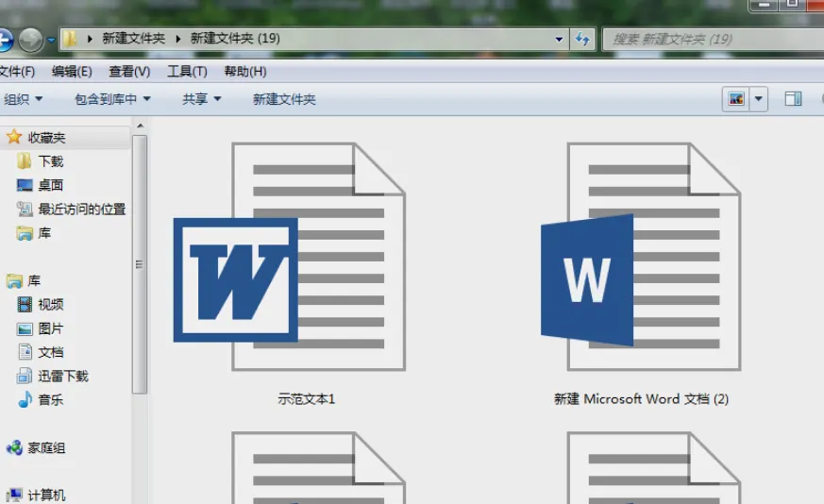Image resolution: width=824 pixels, height=504 pixels.
Task: Click the film icon beside 视频
Action: point(25,304)
